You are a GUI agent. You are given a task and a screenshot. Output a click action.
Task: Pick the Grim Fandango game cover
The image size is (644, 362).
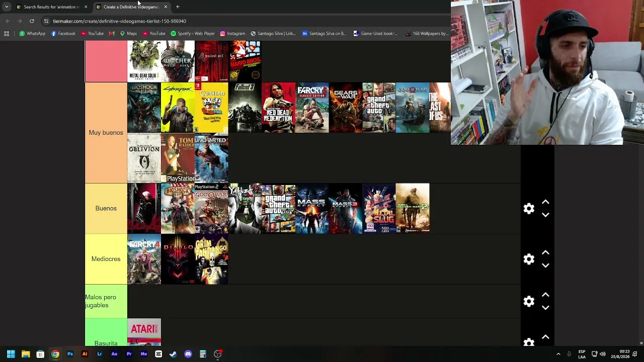tap(211, 259)
